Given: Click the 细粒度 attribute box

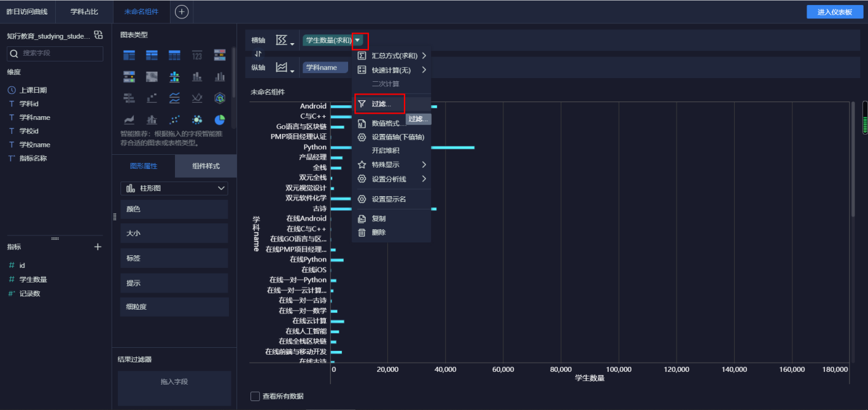Looking at the screenshot, I should coord(174,307).
